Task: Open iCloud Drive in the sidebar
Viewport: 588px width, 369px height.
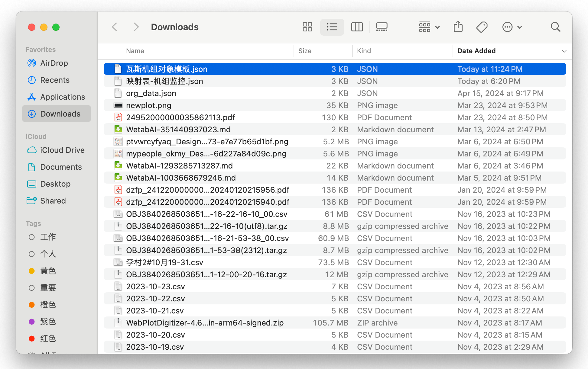Action: click(x=62, y=150)
